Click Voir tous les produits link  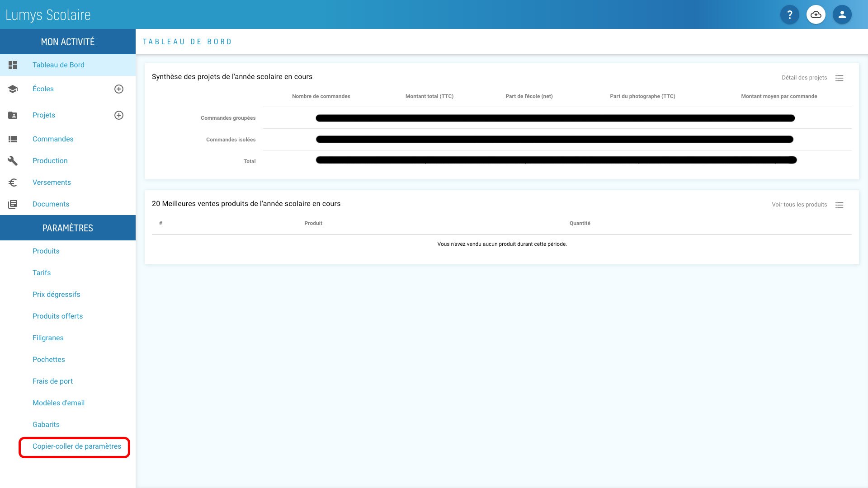point(799,205)
